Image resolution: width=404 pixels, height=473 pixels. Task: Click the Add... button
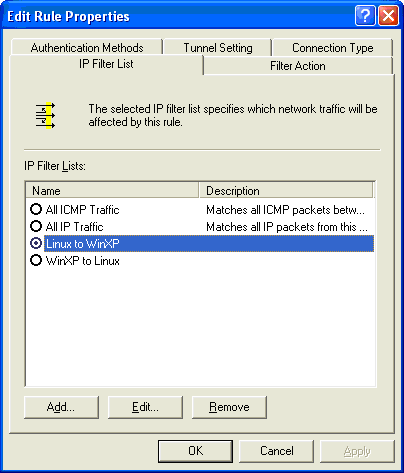point(61,407)
